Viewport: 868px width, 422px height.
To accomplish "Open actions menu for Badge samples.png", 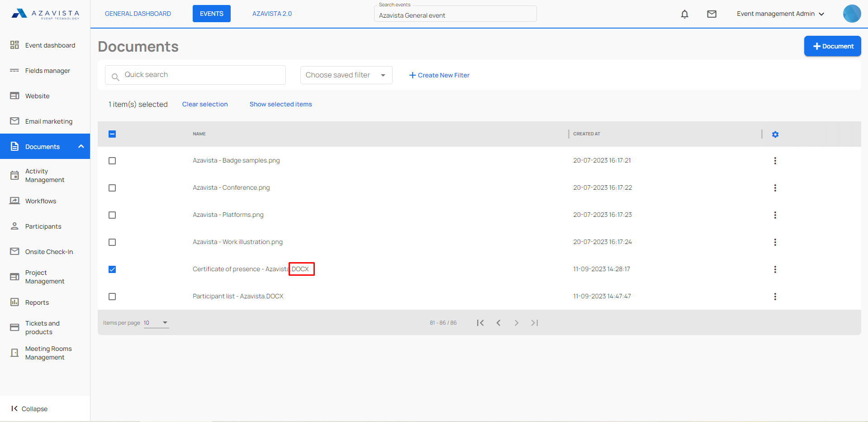I will pos(775,161).
